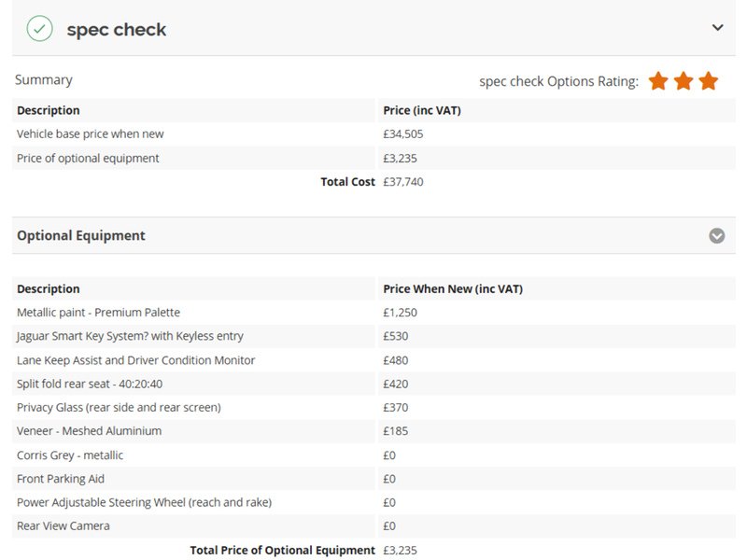Click Lane Keep Assist and Driver Condition Monitor
This screenshot has width=747, height=560.
(135, 360)
